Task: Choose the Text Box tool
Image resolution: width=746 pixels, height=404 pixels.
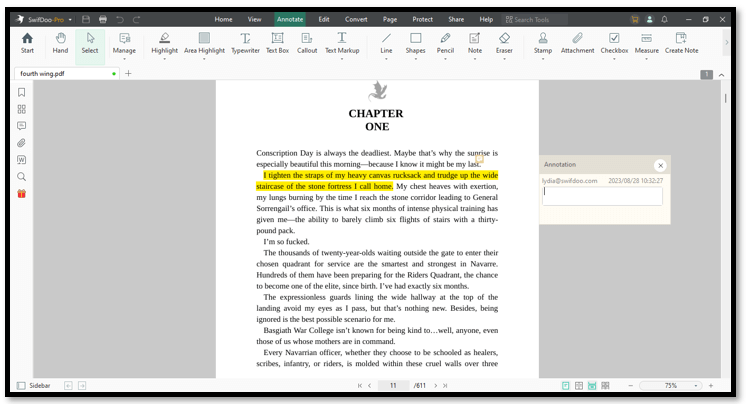Action: click(x=277, y=42)
